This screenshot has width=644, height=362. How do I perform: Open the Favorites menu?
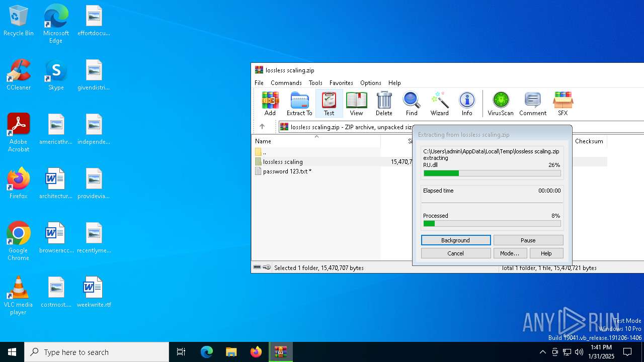[341, 83]
